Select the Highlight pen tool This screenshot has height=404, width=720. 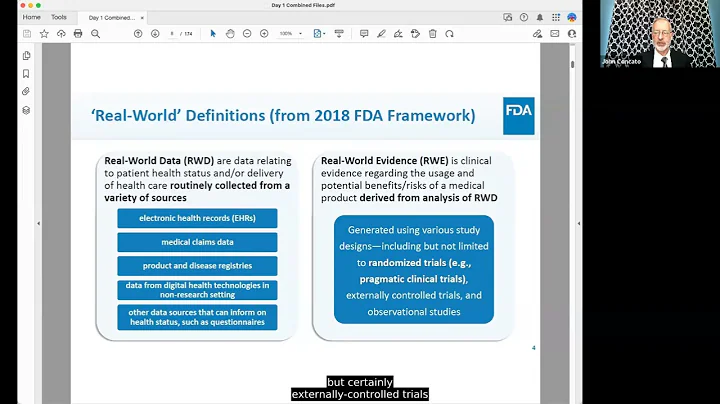click(x=381, y=34)
